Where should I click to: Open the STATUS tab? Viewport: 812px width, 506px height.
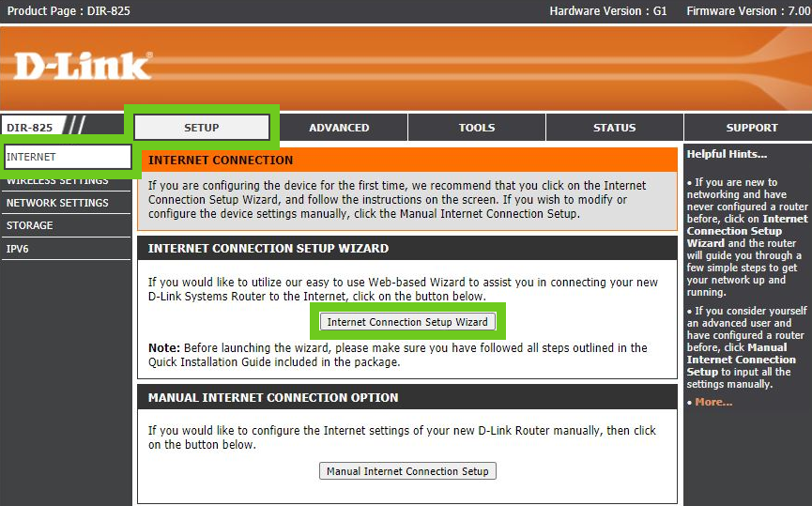point(615,128)
